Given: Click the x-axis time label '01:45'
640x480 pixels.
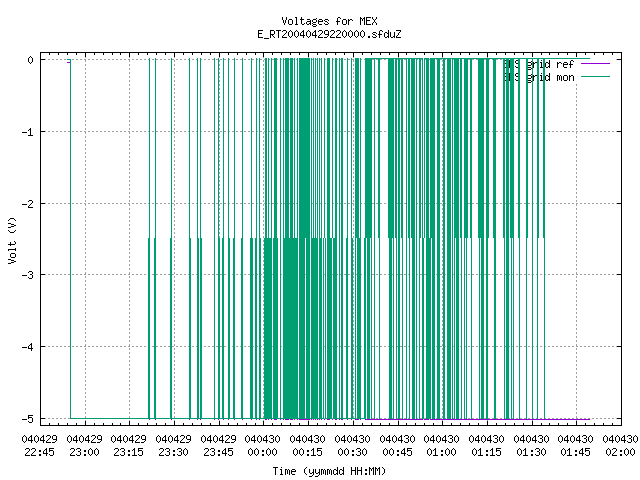Looking at the screenshot, I should [x=575, y=452].
